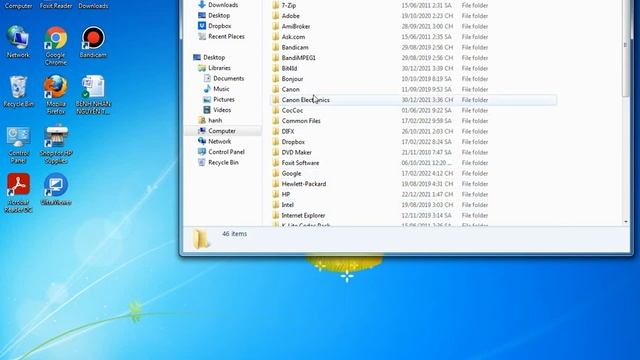Viewport: 640px width, 360px height.
Task: Select the BandiMPEG1 folder name
Action: 298,58
